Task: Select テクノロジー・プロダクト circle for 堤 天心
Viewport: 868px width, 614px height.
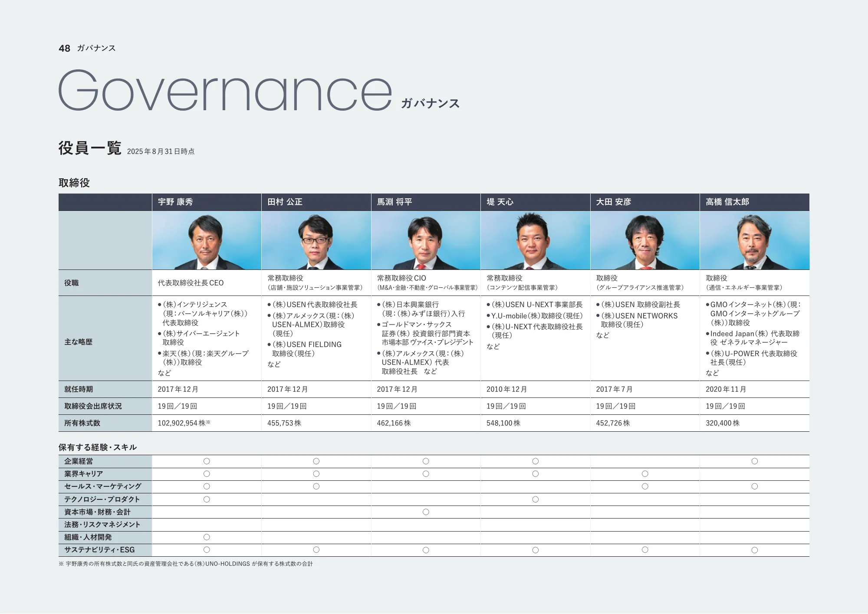Action: (536, 499)
